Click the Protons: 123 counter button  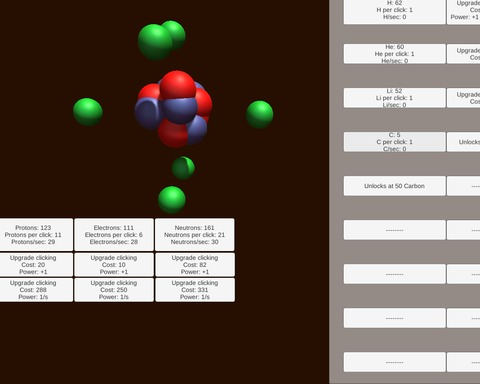click(36, 235)
